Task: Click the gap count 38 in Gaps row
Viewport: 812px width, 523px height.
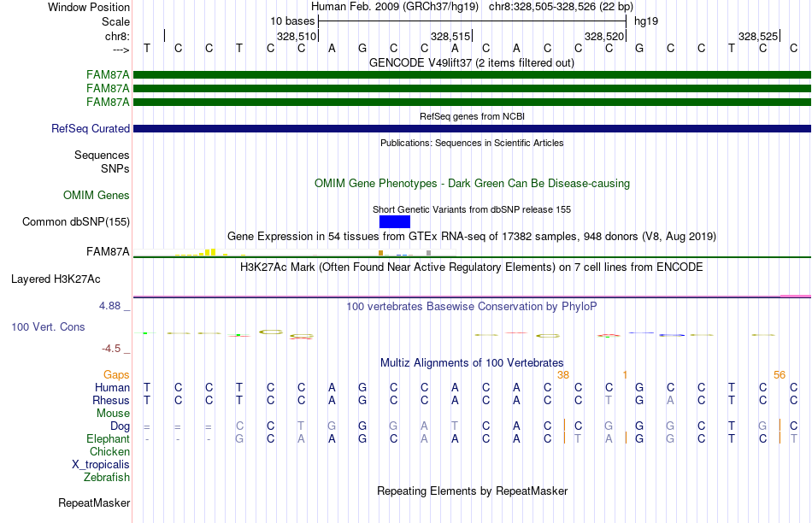Action: pos(563,374)
